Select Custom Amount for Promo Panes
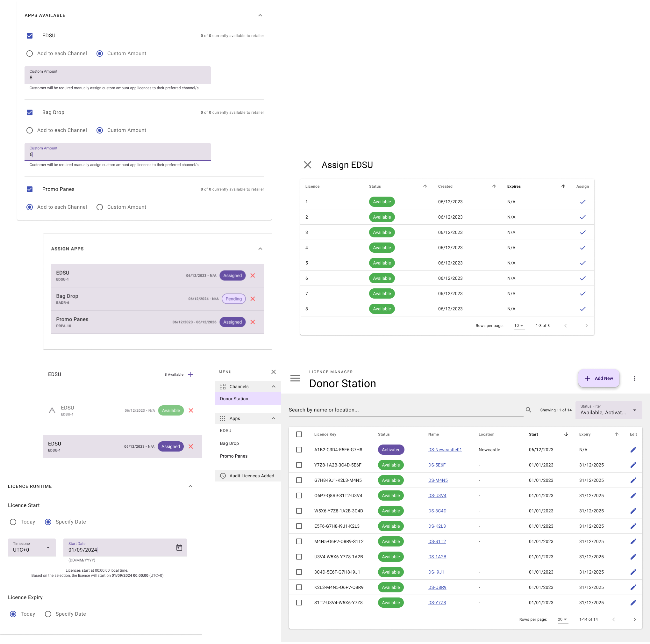 (100, 207)
